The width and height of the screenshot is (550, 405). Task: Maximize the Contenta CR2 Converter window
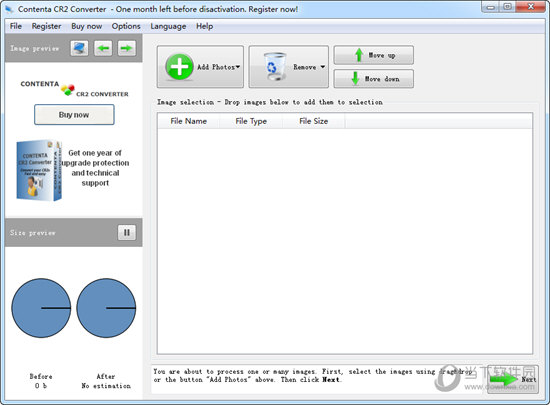pos(507,7)
